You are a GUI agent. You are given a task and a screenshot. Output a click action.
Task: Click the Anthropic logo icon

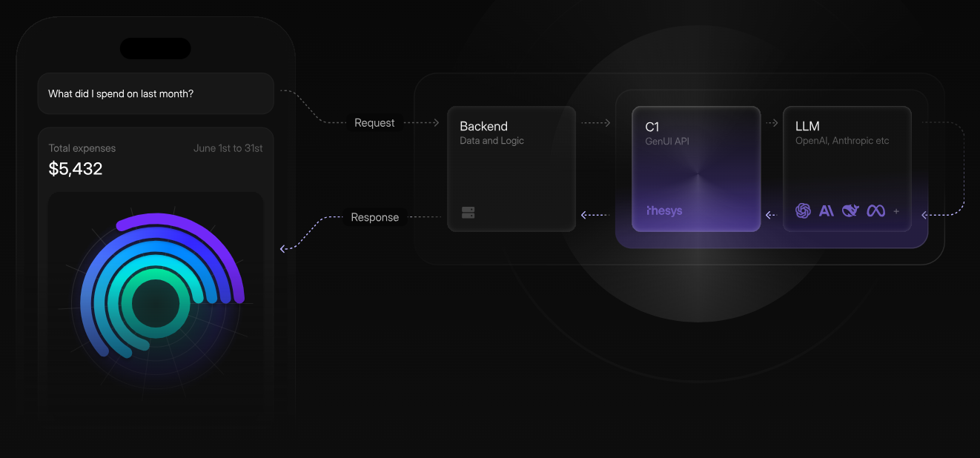click(827, 211)
